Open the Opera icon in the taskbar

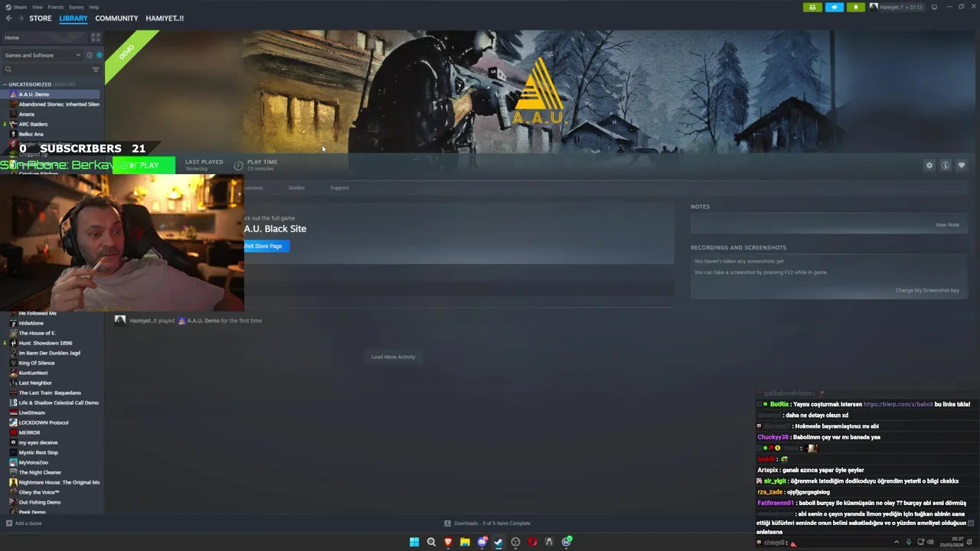tap(532, 542)
